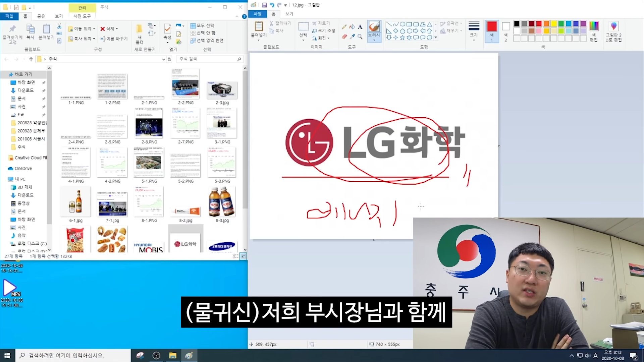This screenshot has width=644, height=362.
Task: Pick the black color swatch in palette
Action: [x=517, y=23]
